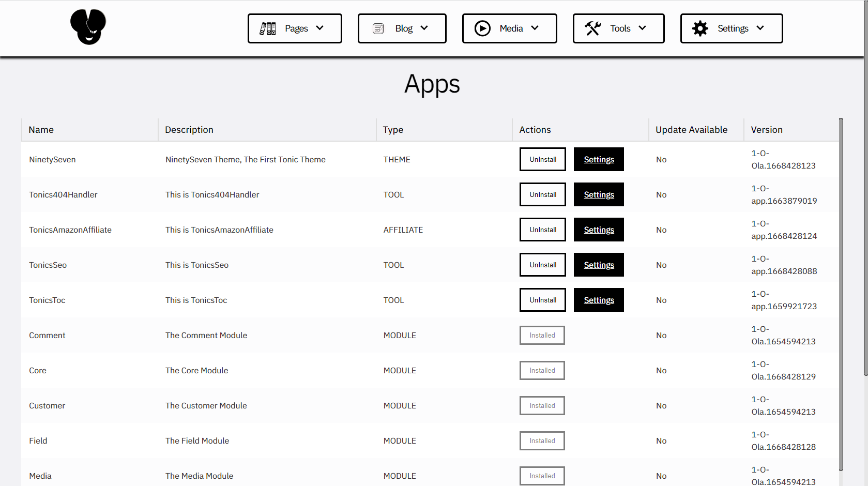Open the Blog menu label
The image size is (868, 486).
(404, 28)
